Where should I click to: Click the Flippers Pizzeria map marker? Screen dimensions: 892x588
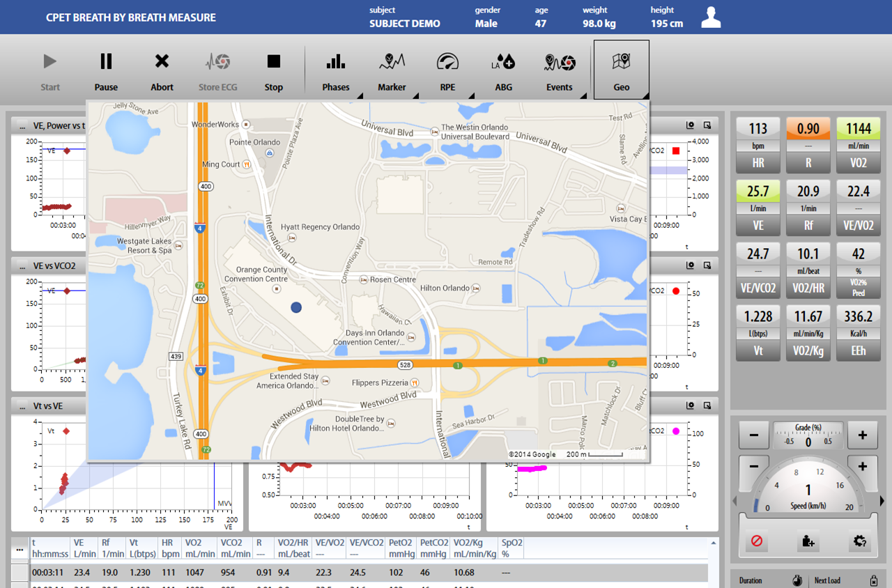click(414, 382)
